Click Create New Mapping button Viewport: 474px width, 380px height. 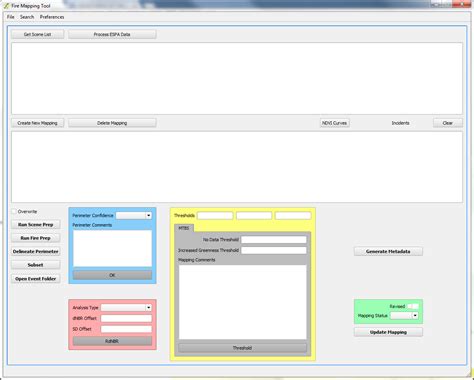point(37,123)
